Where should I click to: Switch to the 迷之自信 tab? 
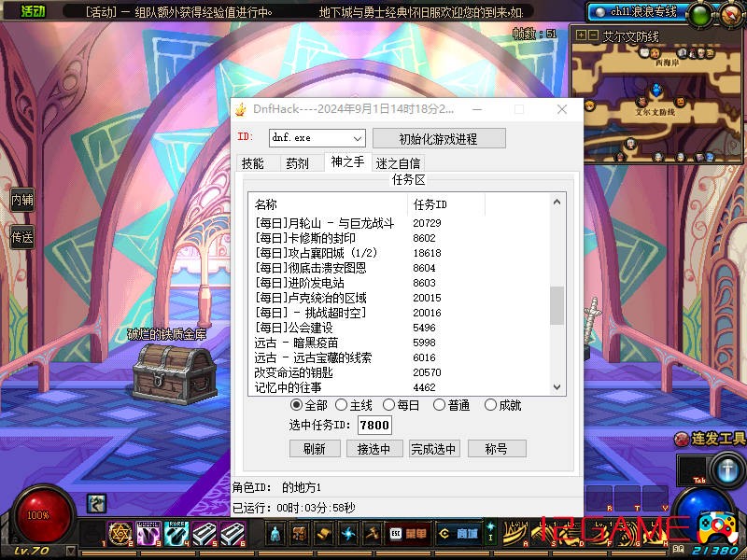398,163
